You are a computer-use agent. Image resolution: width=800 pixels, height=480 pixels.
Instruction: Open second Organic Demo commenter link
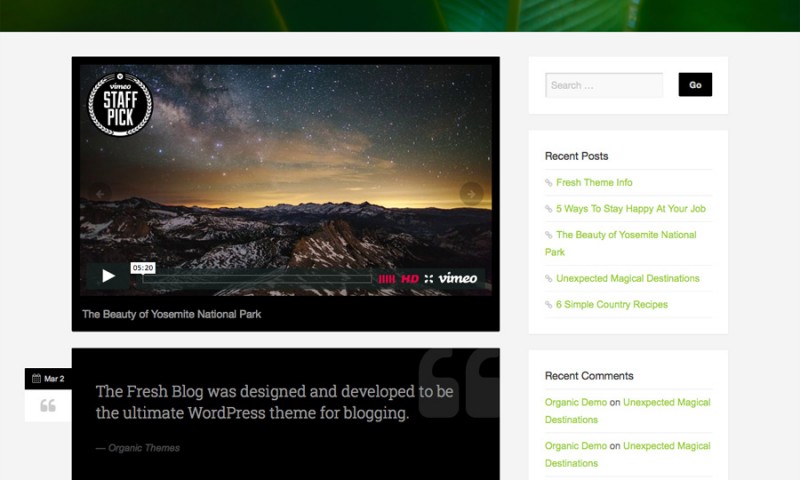click(x=576, y=446)
